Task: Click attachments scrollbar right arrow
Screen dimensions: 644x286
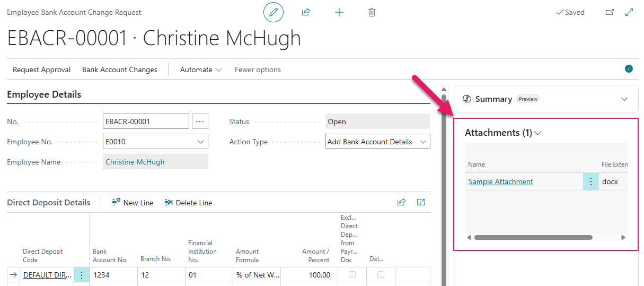Action: [x=623, y=237]
